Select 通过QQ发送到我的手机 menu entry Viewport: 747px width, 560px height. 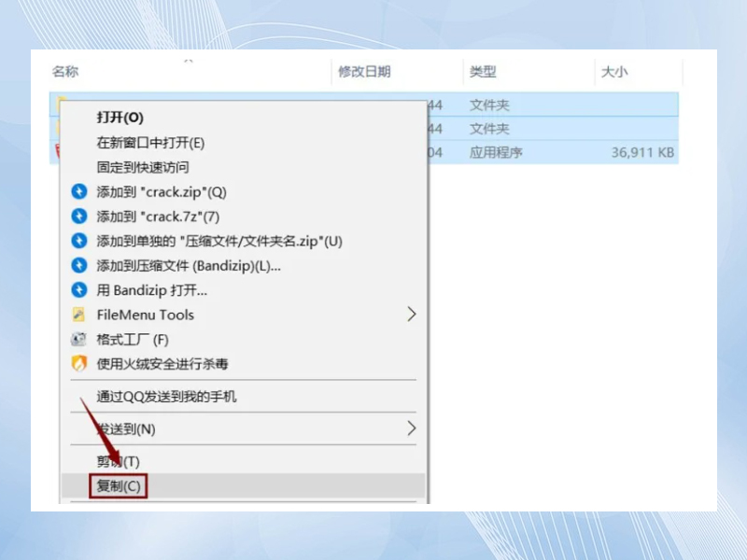click(167, 397)
